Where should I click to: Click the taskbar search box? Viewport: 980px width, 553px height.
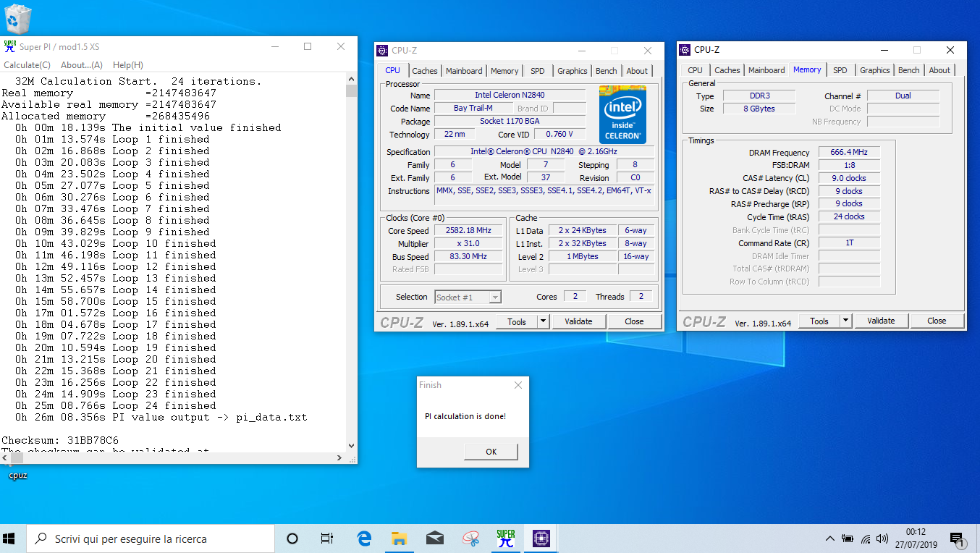coord(151,539)
